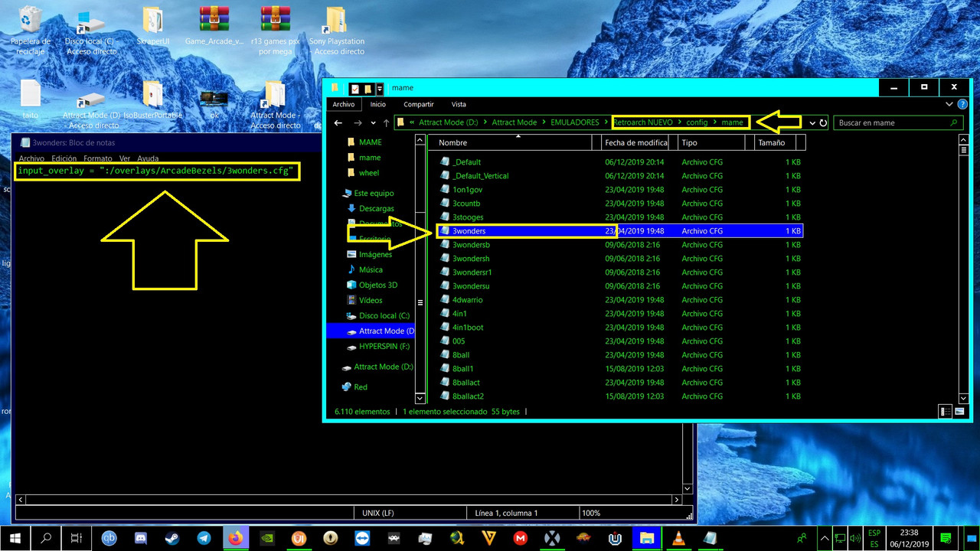980x551 pixels.
Task: Open MEGA from the taskbar
Action: click(x=520, y=538)
